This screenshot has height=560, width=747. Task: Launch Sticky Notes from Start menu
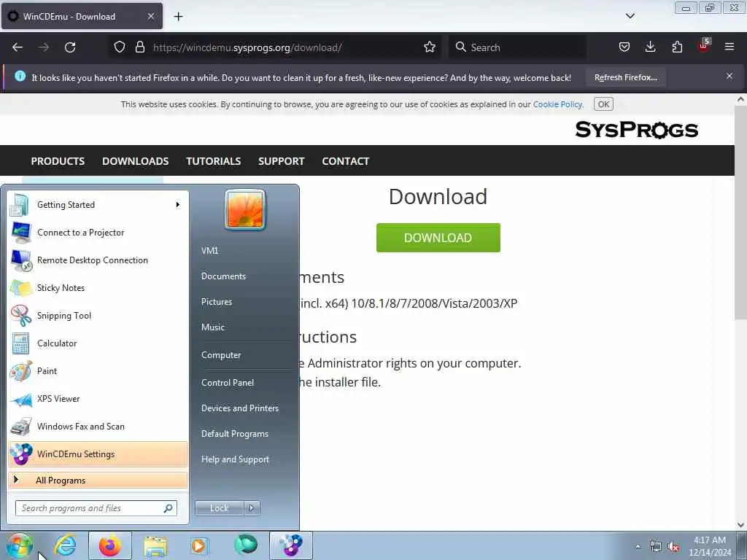click(98, 287)
